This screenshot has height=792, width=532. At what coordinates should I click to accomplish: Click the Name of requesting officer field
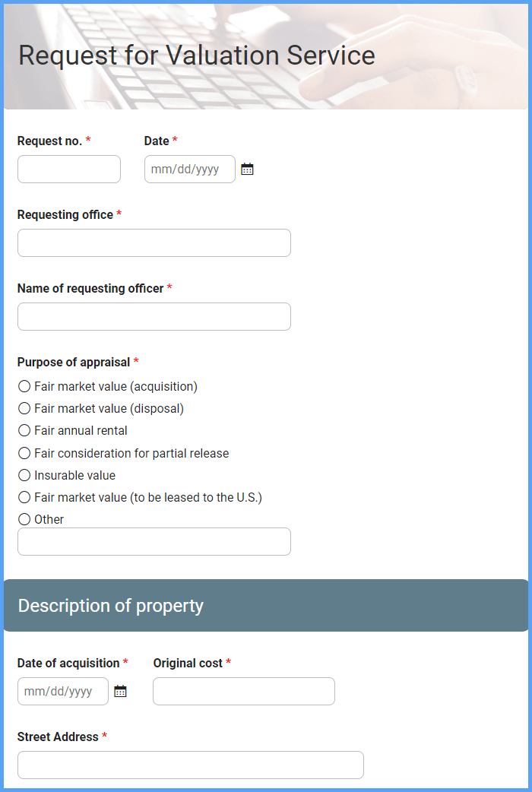point(154,317)
